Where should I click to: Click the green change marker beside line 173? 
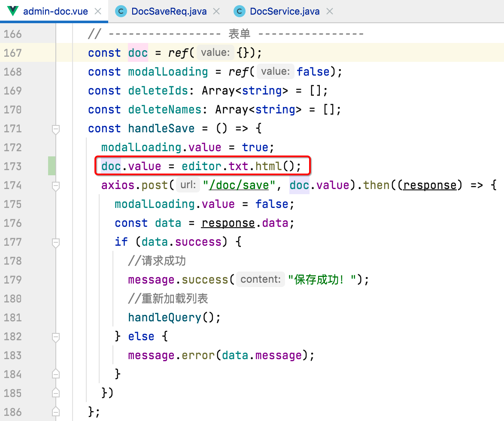pos(52,166)
